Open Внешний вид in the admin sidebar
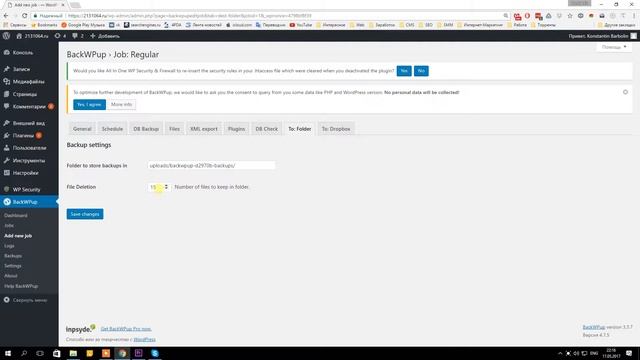Image resolution: width=640 pixels, height=360 pixels. (29, 123)
